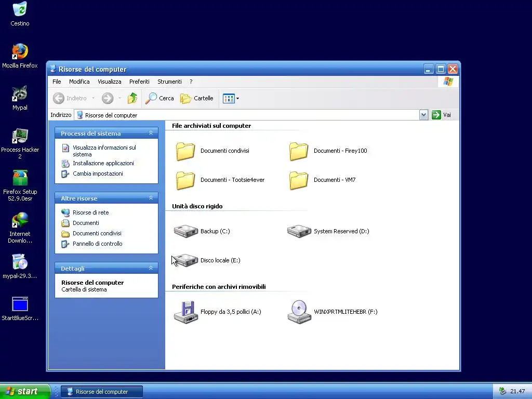Open the Modifica menu
The width and height of the screenshot is (532, 399).
pos(79,82)
